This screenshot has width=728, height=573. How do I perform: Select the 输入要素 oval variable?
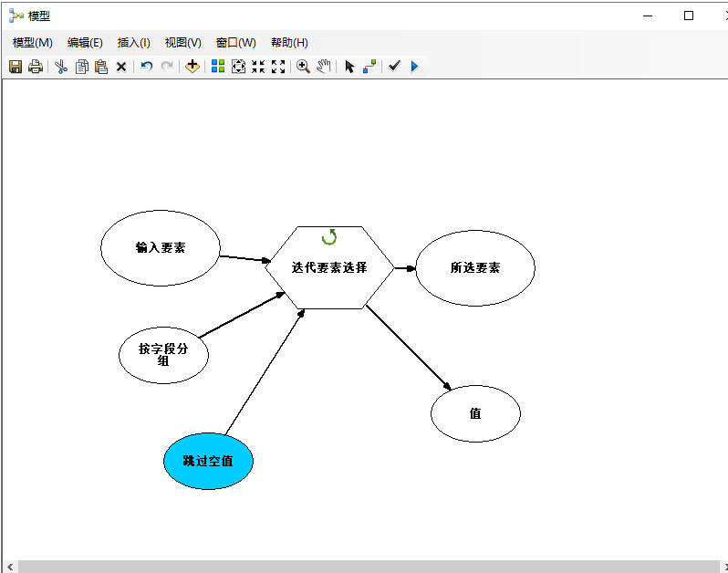[x=161, y=248]
